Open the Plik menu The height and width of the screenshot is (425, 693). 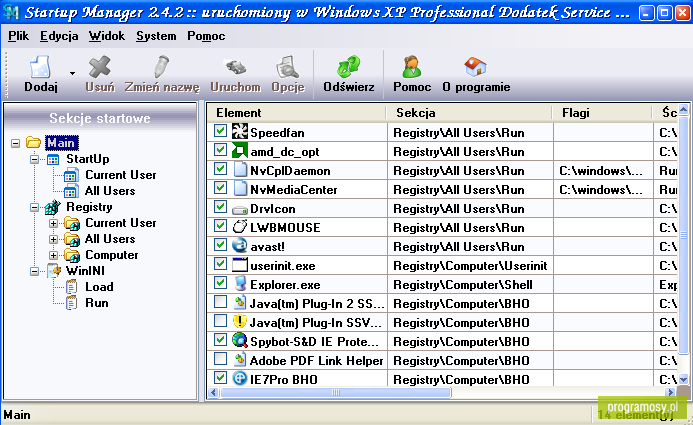click(18, 36)
